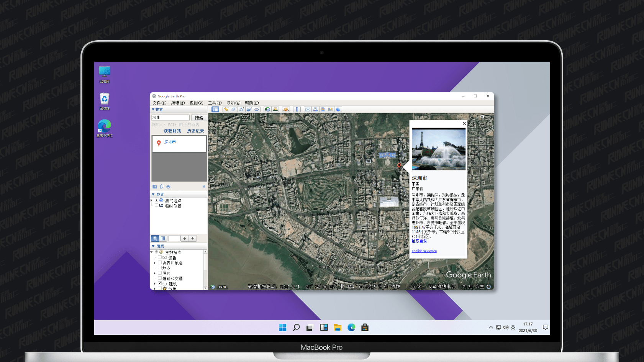
Task: Click the 搜索 search button
Action: coord(199,118)
